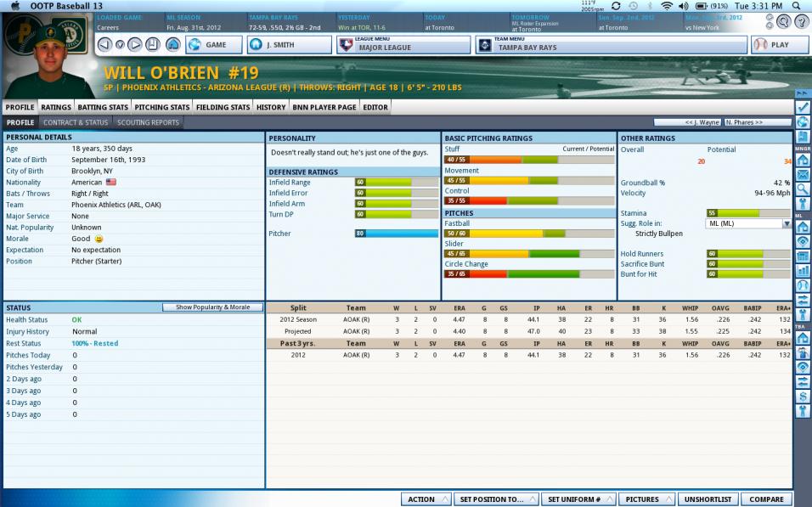Click the book icon in right sidebar
The height and width of the screenshot is (507, 812).
coord(803,137)
